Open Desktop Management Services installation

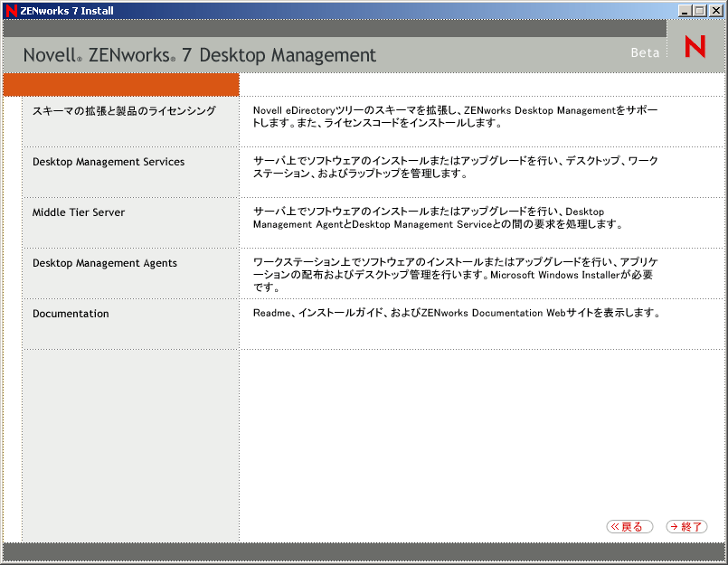[109, 161]
